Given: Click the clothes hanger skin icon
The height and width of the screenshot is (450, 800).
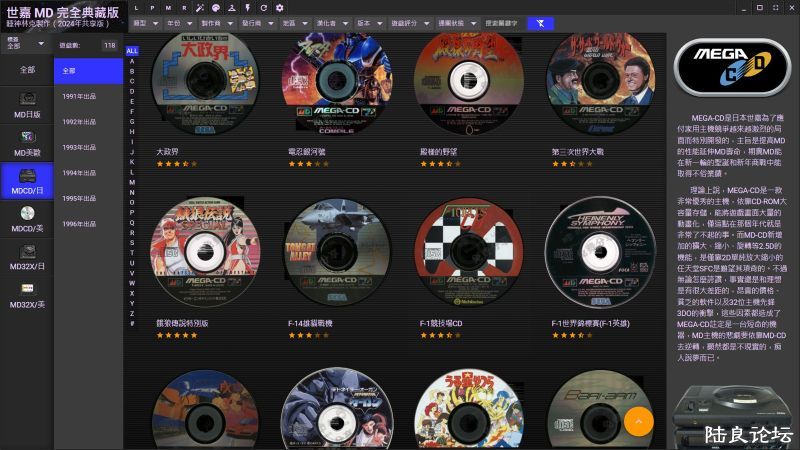Looking at the screenshot, I should pos(232,8).
